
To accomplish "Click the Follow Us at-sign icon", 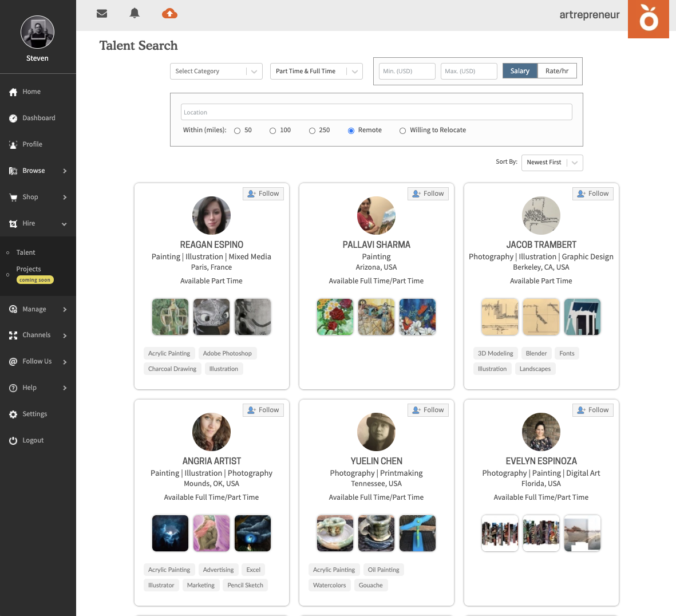I will [x=13, y=362].
